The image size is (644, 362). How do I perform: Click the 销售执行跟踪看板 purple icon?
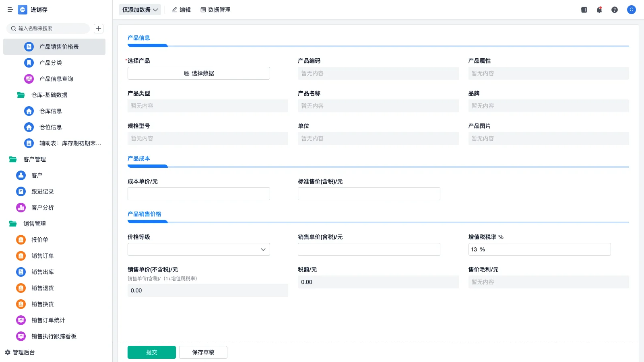click(x=21, y=336)
